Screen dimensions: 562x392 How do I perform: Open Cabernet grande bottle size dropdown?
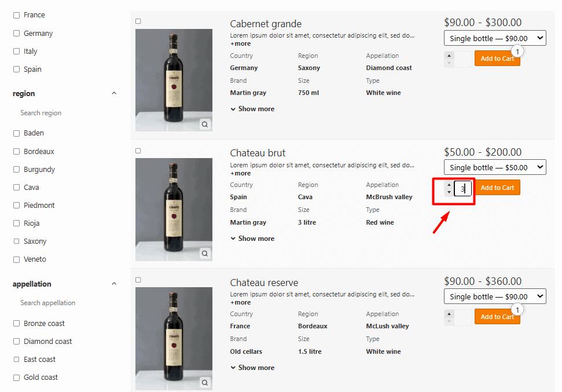pos(495,38)
